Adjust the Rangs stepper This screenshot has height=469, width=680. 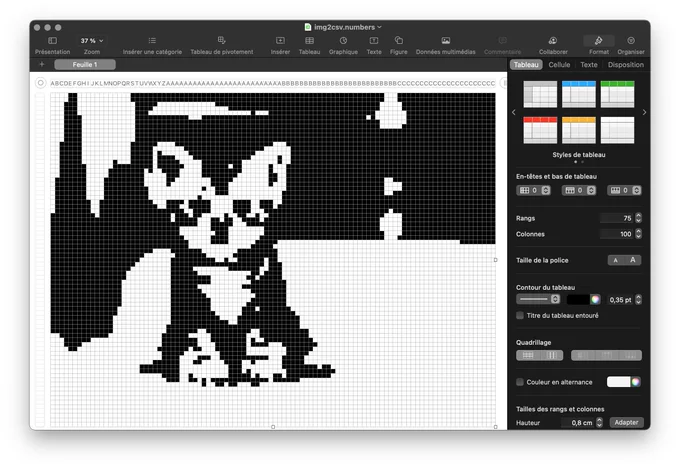(x=638, y=218)
